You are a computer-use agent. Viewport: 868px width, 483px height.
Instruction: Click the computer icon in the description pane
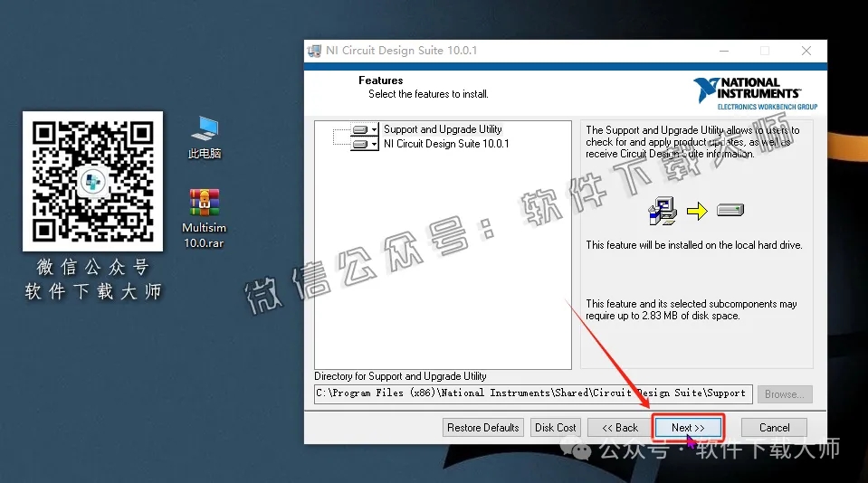[663, 211]
